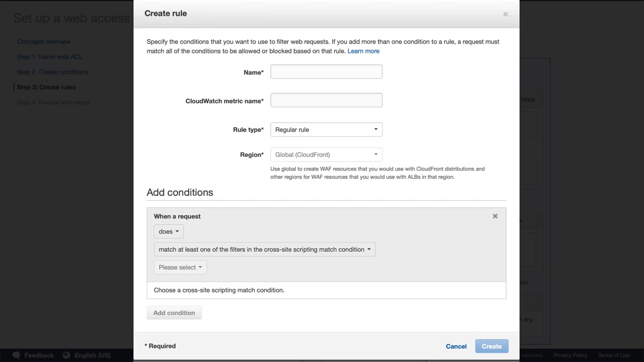This screenshot has width=644, height=362.
Task: Select Step 3: Create rules
Action: 46,87
